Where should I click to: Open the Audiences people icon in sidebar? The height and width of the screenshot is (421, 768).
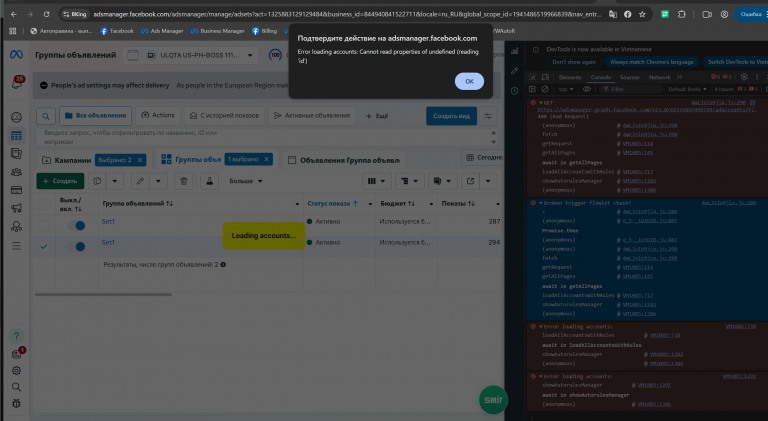tap(16, 172)
